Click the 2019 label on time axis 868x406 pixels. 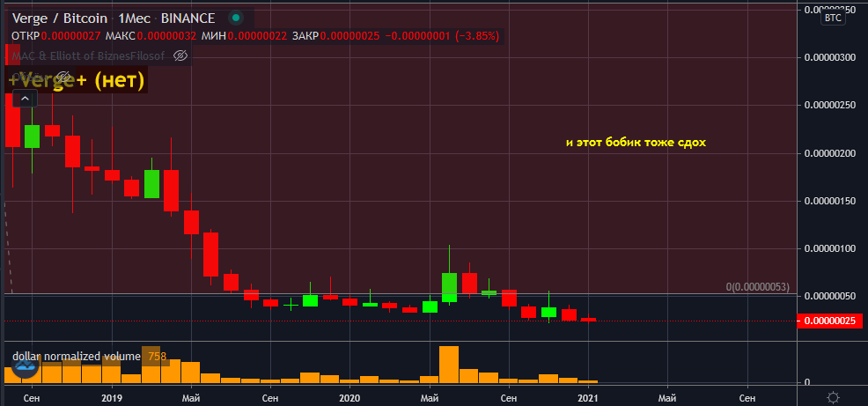click(x=112, y=398)
